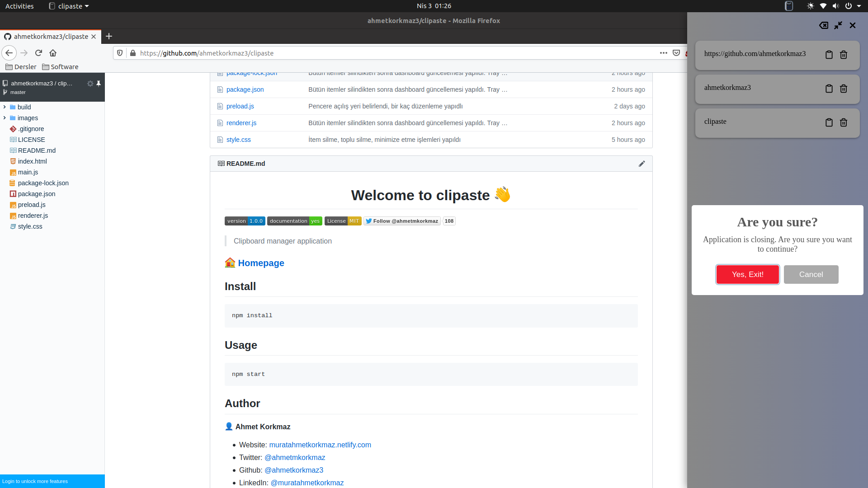Copy the ahmetkorkmaz3 clipboard item
The image size is (868, 488).
point(829,89)
